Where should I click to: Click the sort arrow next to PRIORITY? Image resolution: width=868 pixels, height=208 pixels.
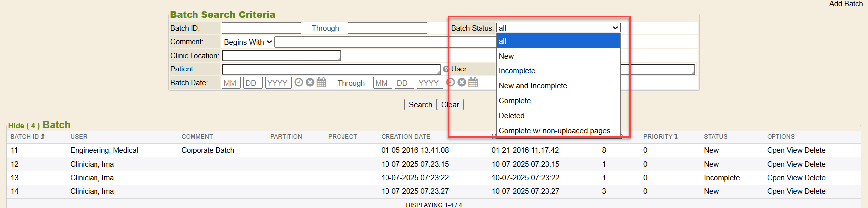(676, 136)
